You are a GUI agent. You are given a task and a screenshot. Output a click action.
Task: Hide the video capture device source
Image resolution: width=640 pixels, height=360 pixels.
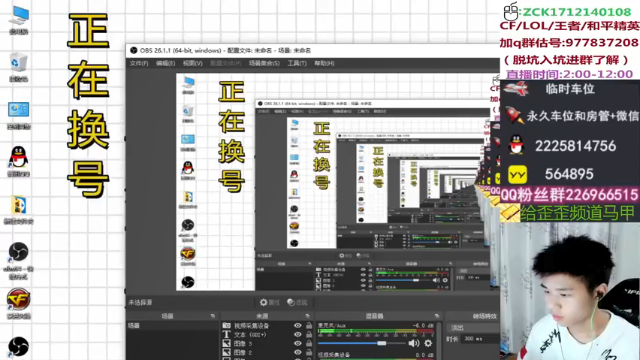[x=298, y=326]
